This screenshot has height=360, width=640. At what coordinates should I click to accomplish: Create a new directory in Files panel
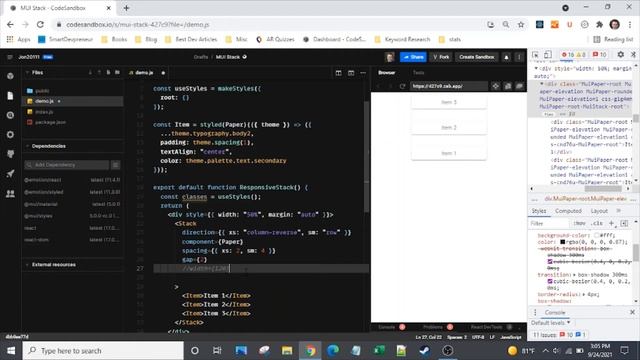118,73
